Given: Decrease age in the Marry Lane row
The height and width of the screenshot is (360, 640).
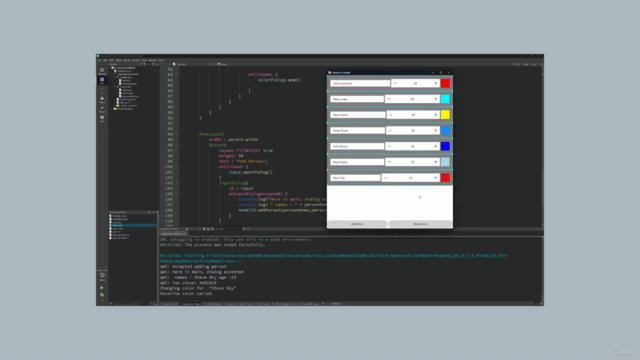Looking at the screenshot, I should click(389, 99).
